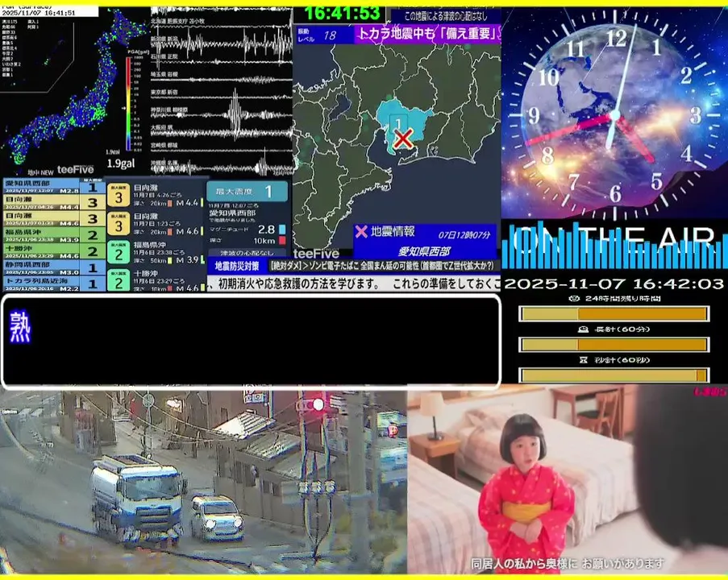Screen dimensions: 728x580
Task: Click the hourglass icon beside 秒針(60秒)
Action: (583, 359)
